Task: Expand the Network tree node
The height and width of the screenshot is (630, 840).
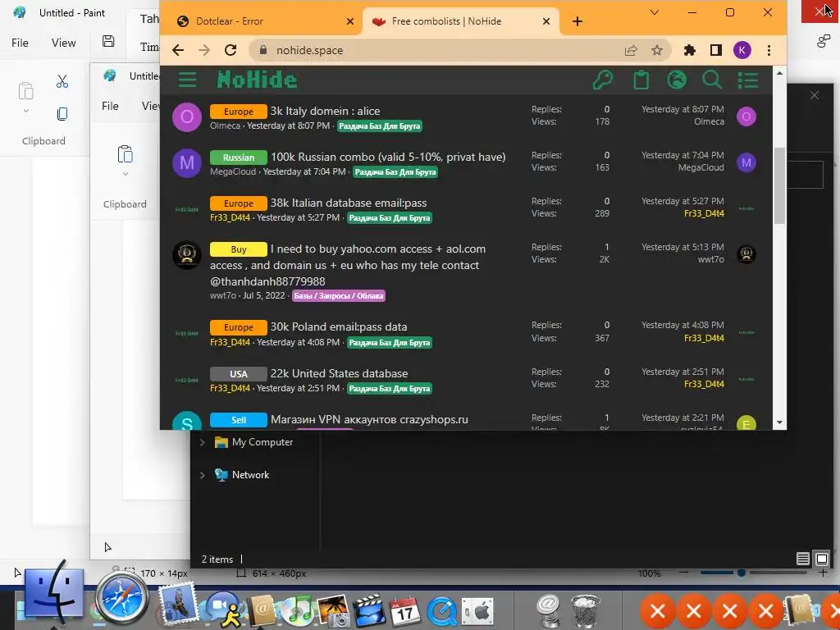Action: point(202,475)
